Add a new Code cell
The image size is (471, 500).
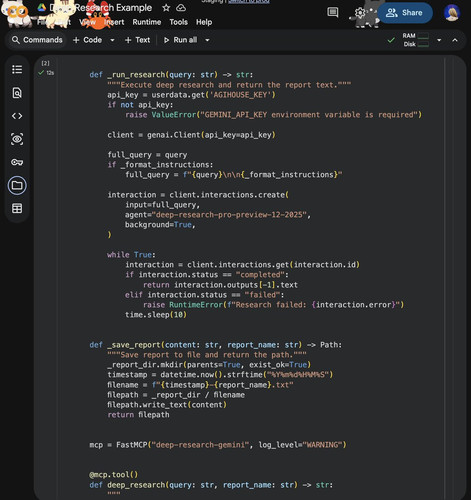(87, 40)
